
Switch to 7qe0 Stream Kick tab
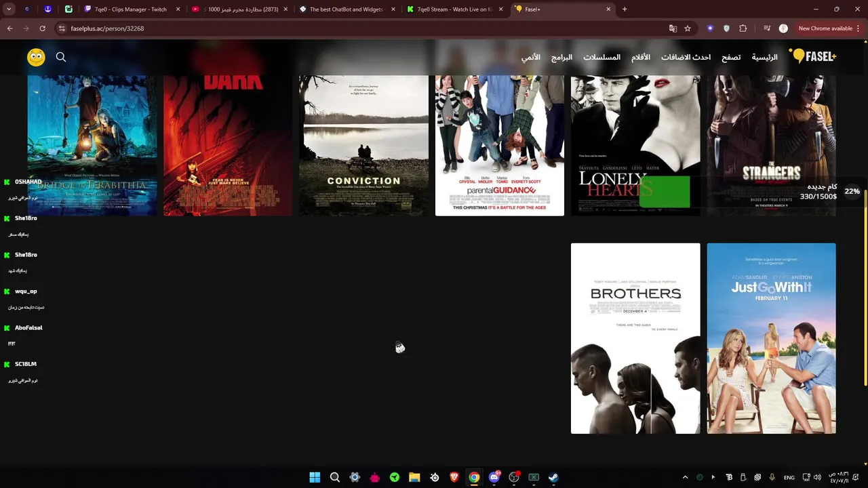pyautogui.click(x=456, y=9)
